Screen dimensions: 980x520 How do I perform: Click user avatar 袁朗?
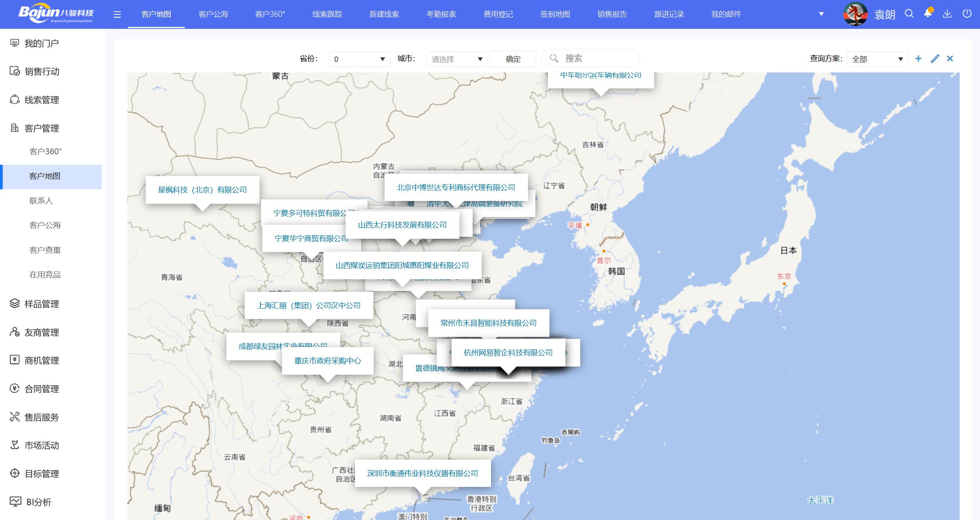855,14
